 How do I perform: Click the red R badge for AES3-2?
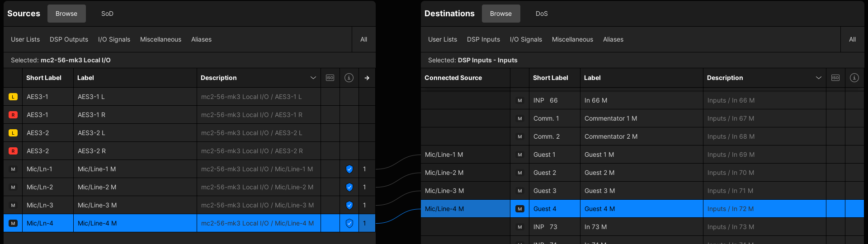pyautogui.click(x=13, y=151)
